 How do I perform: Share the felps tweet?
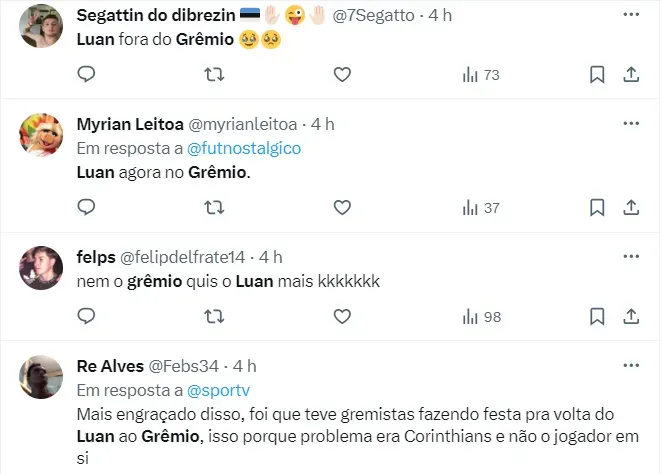pos(631,317)
